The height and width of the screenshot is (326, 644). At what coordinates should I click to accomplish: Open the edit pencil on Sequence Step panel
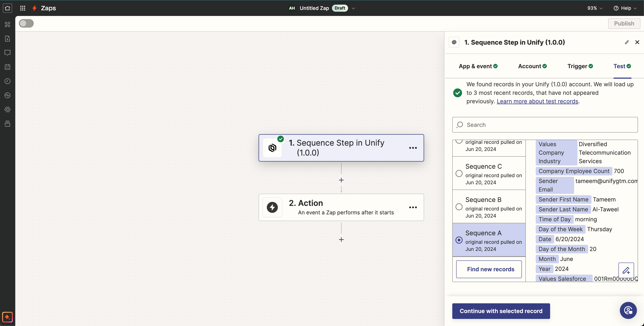pyautogui.click(x=627, y=42)
